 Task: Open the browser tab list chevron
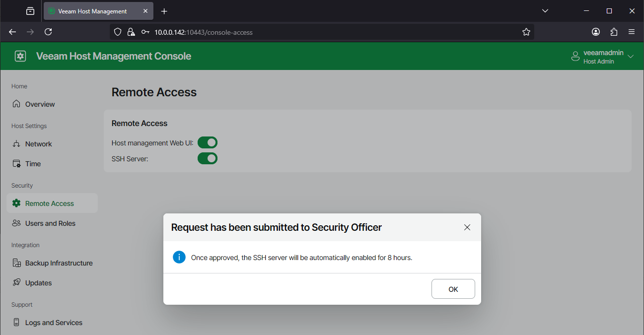[545, 10]
